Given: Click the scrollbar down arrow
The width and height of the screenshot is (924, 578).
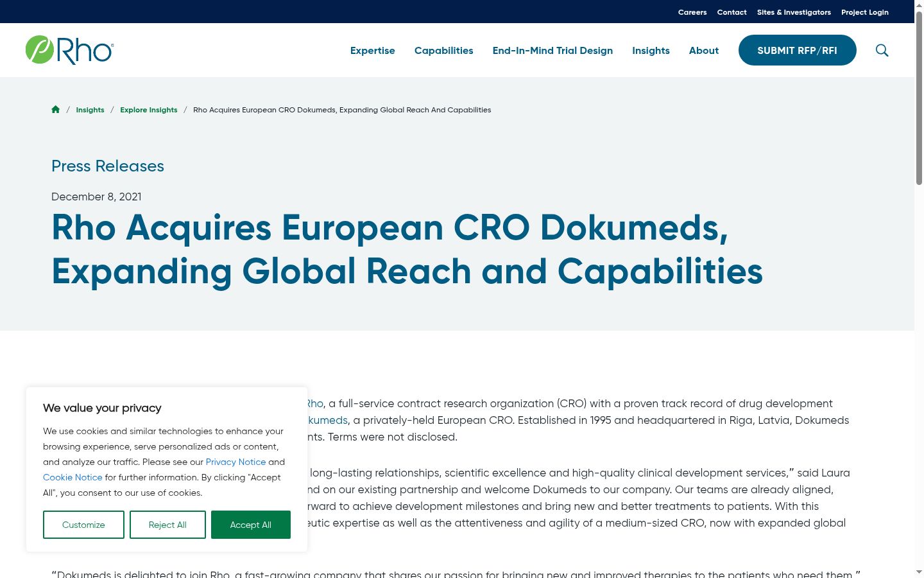Looking at the screenshot, I should click(919, 572).
